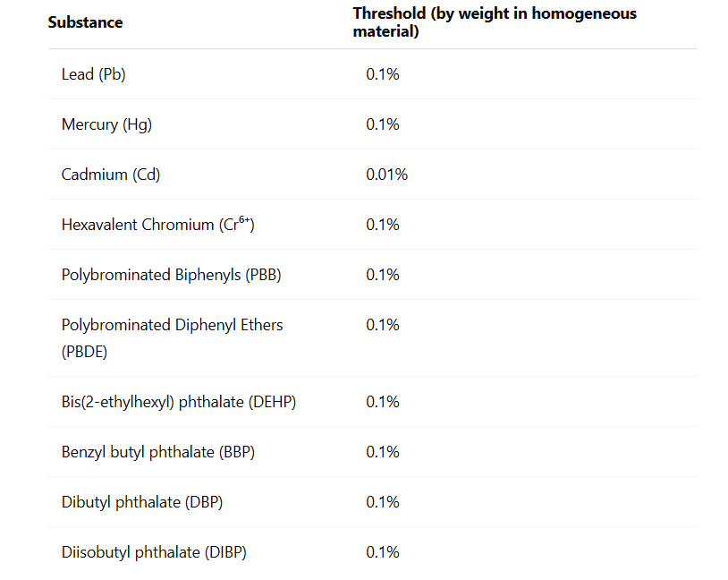Click the Dibutyl phthalate (DBP) entry

tap(142, 502)
